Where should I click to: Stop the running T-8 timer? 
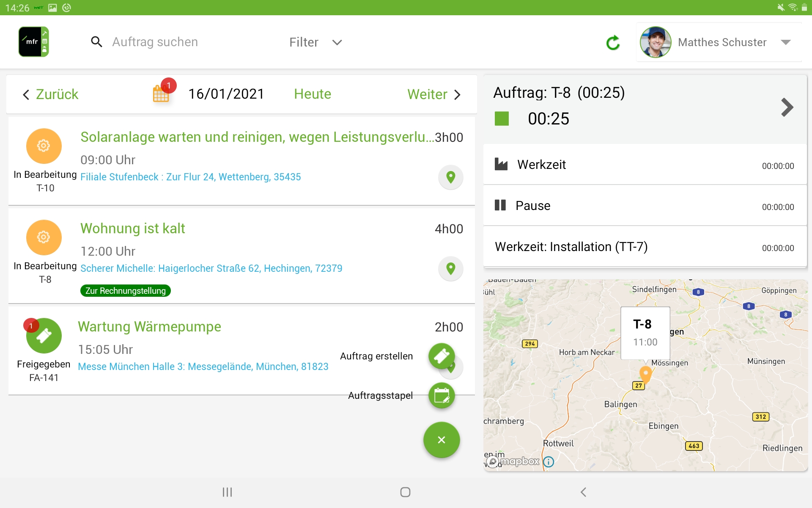coord(502,119)
